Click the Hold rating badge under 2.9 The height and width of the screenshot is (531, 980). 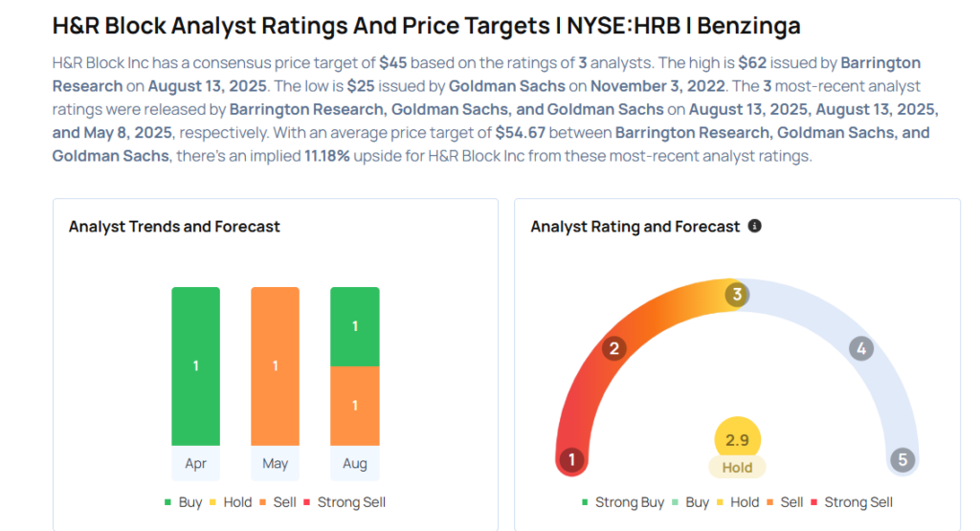pos(737,468)
